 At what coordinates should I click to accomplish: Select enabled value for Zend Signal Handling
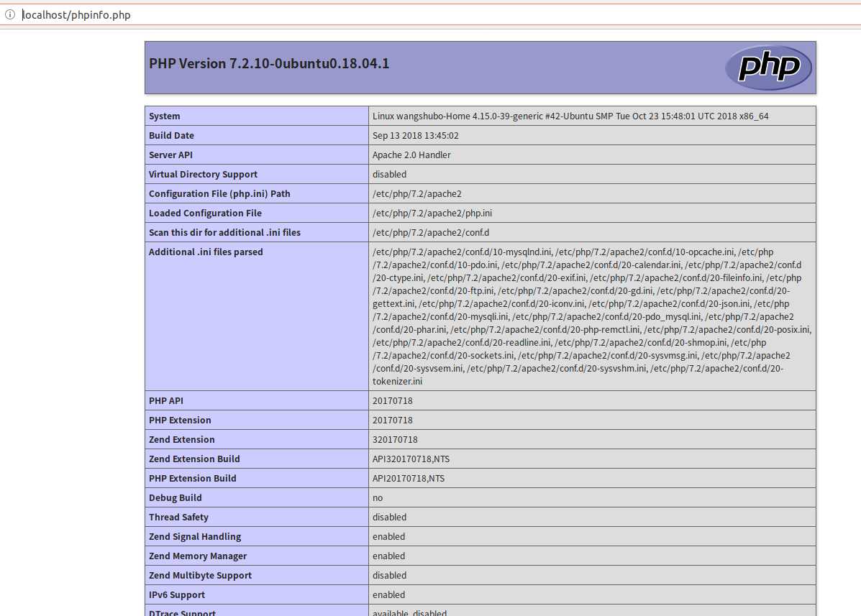[388, 537]
